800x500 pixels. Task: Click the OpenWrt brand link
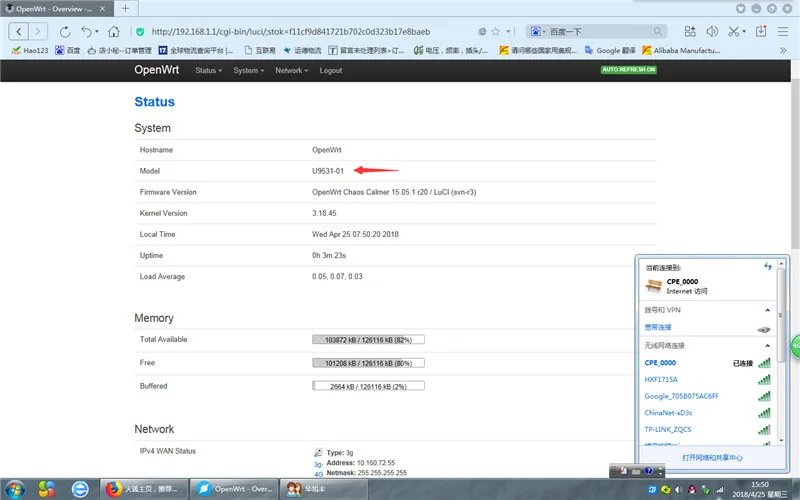pyautogui.click(x=157, y=70)
